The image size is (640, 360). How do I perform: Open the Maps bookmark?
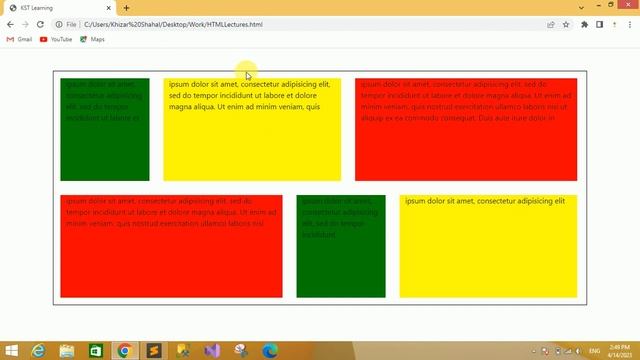(x=92, y=39)
